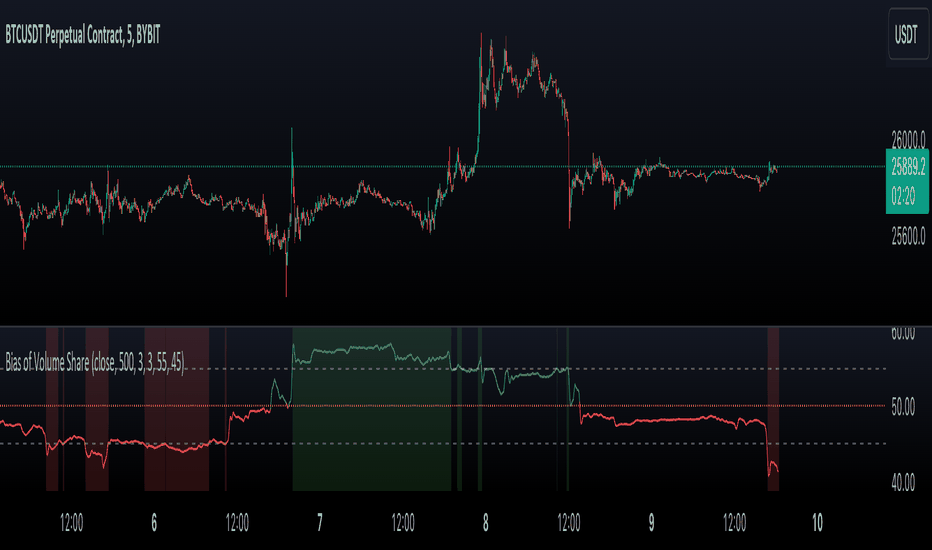Click the date label 8 on time axis

tap(486, 523)
